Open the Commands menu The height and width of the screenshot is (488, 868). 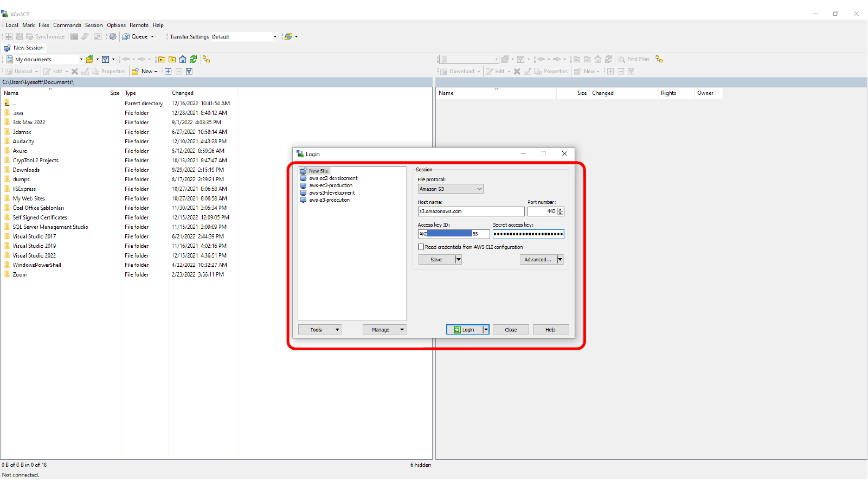tap(67, 25)
